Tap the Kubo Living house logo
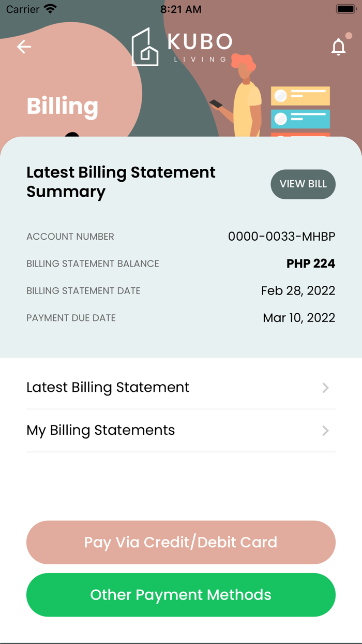362x644 pixels. (x=145, y=47)
